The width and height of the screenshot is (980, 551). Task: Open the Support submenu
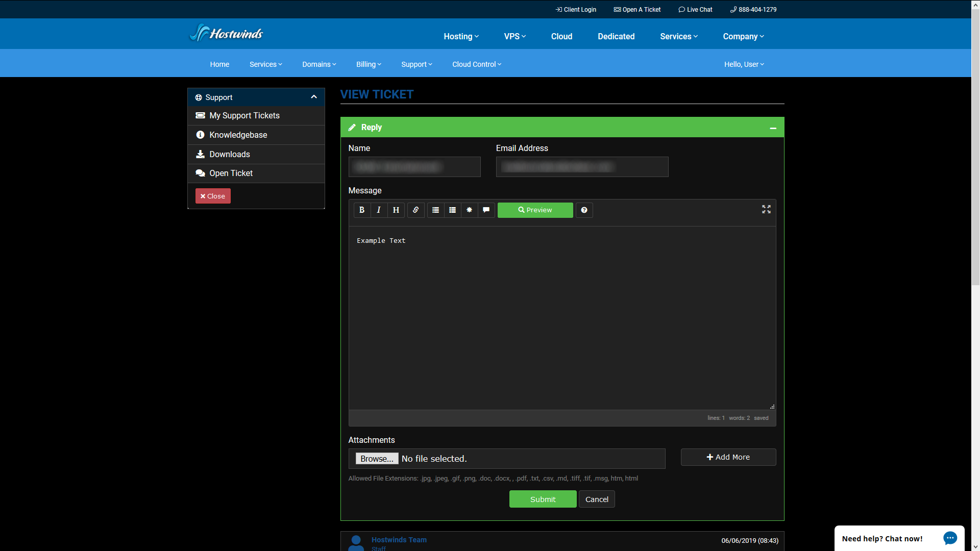click(x=416, y=64)
